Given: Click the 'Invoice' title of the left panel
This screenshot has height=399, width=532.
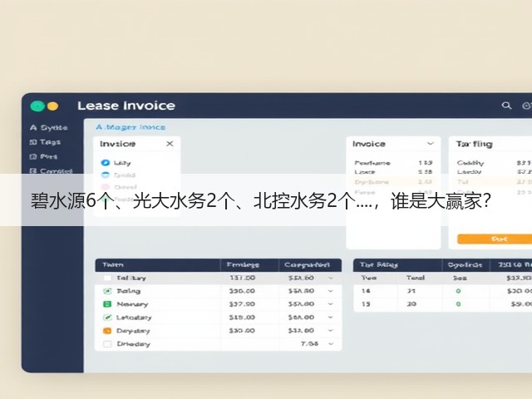Looking at the screenshot, I should coord(118,144).
